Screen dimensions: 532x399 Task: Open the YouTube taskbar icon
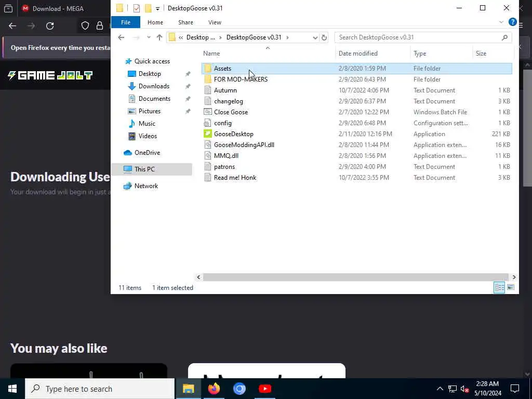pyautogui.click(x=265, y=389)
